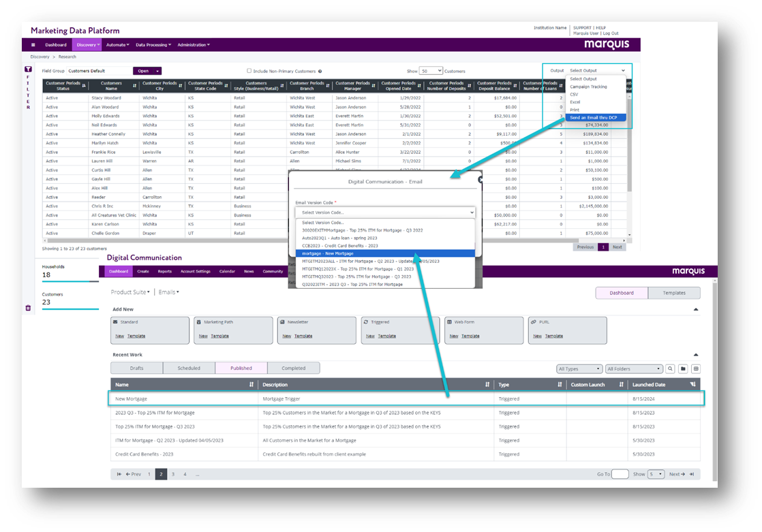Close the Digital Communication Email dialog
The width and height of the screenshot is (762, 532).
(x=480, y=180)
